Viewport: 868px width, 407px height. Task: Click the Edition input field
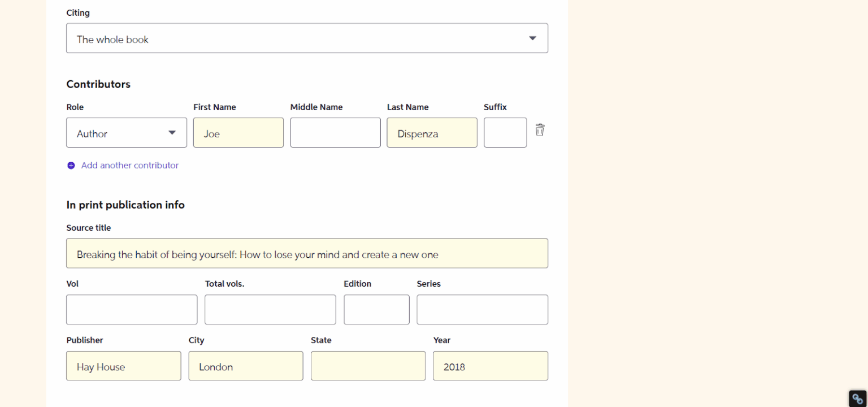coord(376,309)
